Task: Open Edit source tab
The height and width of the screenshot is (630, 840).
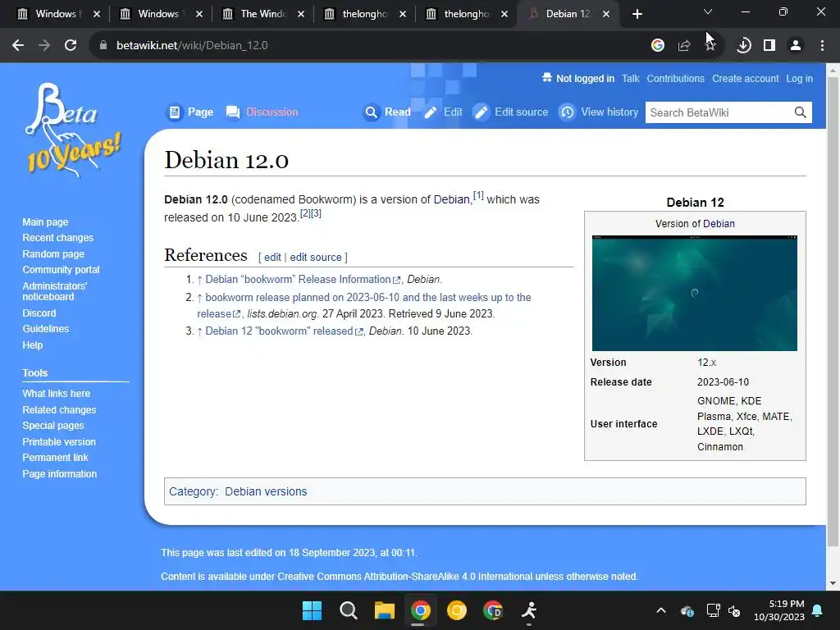Action: (x=510, y=112)
